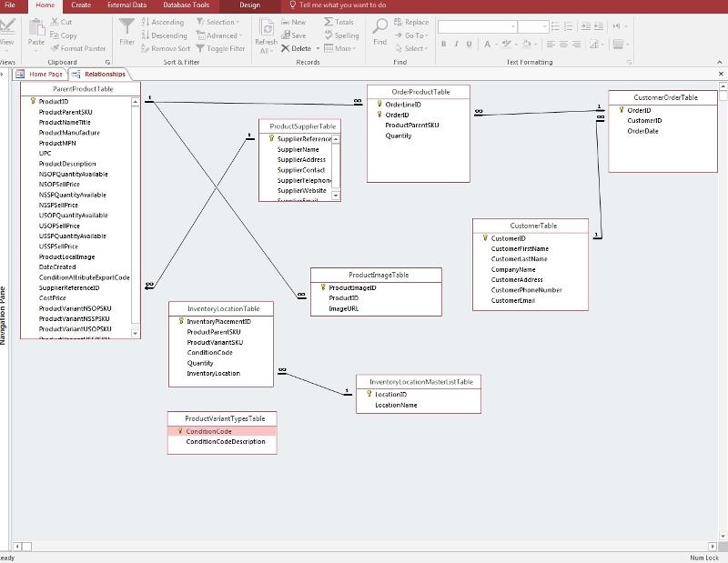Viewport: 728px width, 563px height.
Task: Toggle Bold text formatting
Action: (443, 44)
